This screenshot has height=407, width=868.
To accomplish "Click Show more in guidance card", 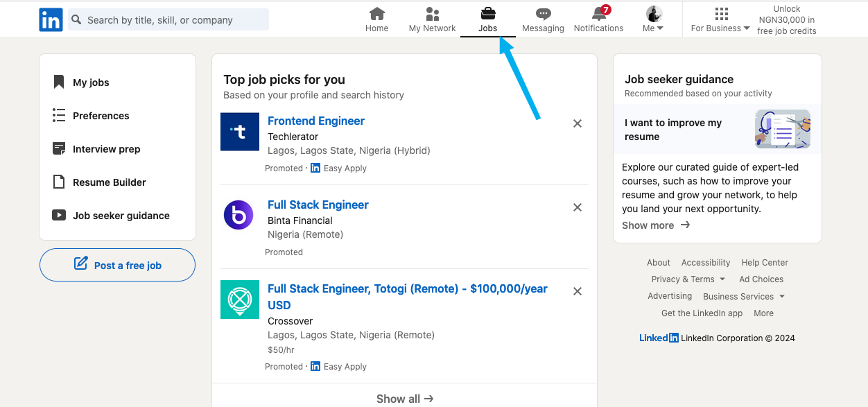I will 656,225.
